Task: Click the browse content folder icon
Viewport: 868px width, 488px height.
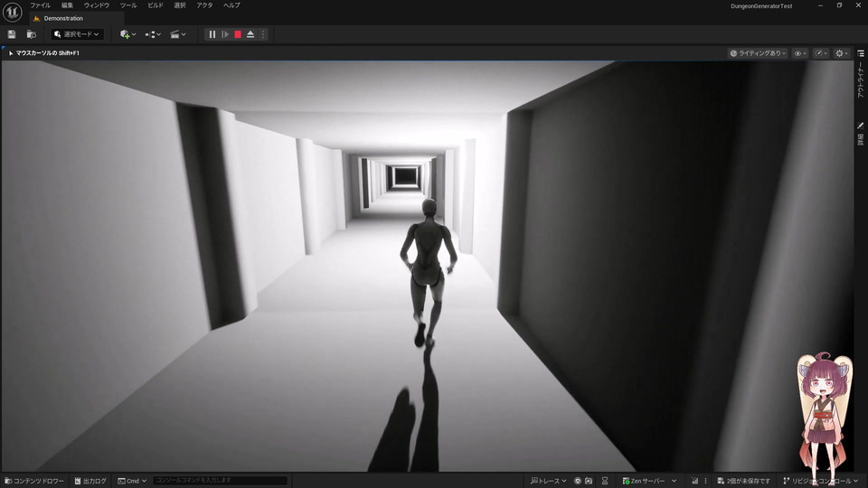Action: pyautogui.click(x=32, y=34)
